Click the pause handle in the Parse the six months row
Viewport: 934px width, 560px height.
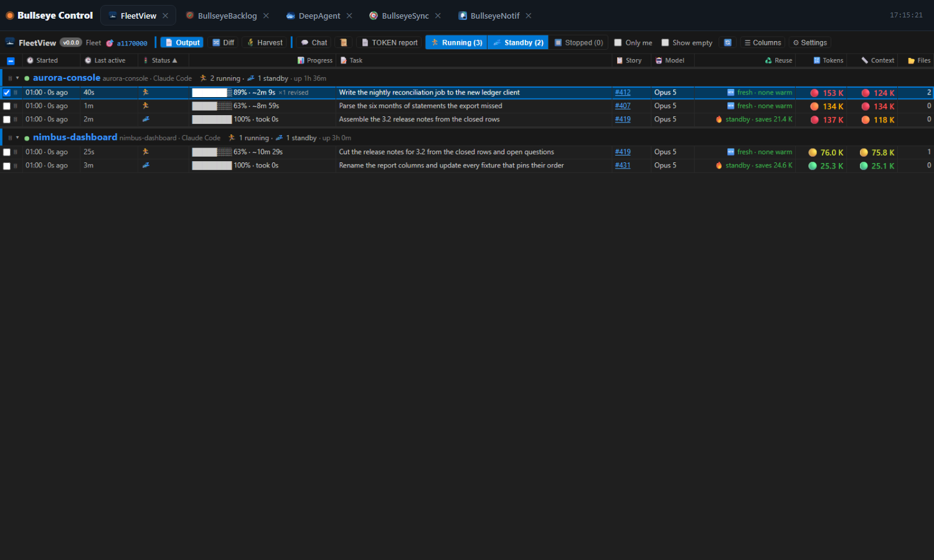coord(16,106)
